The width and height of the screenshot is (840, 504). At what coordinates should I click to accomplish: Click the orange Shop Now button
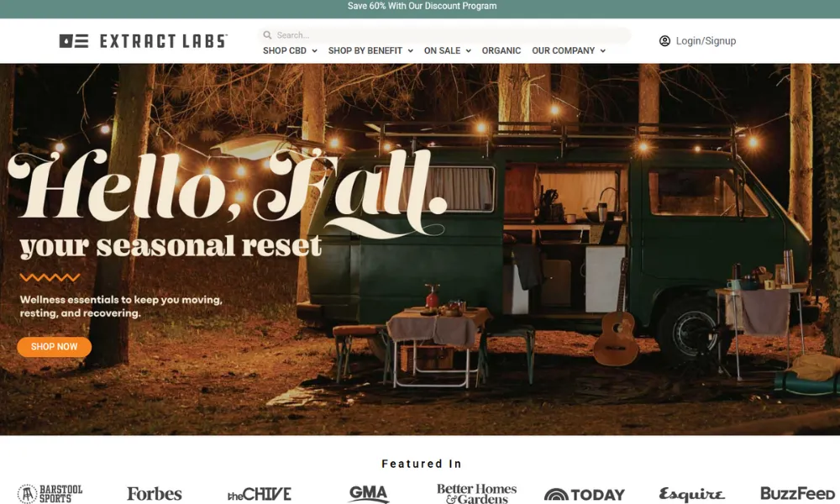pos(54,347)
